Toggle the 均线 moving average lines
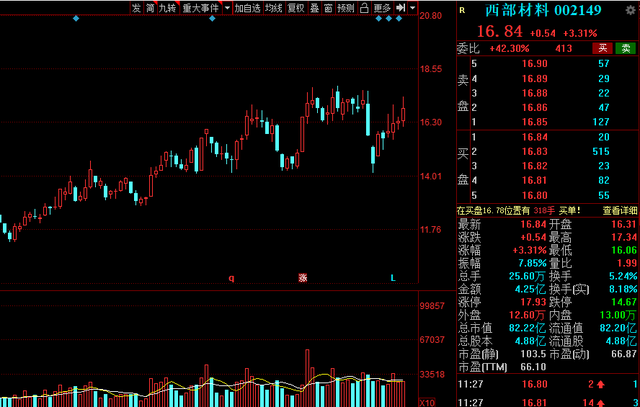 (x=273, y=8)
